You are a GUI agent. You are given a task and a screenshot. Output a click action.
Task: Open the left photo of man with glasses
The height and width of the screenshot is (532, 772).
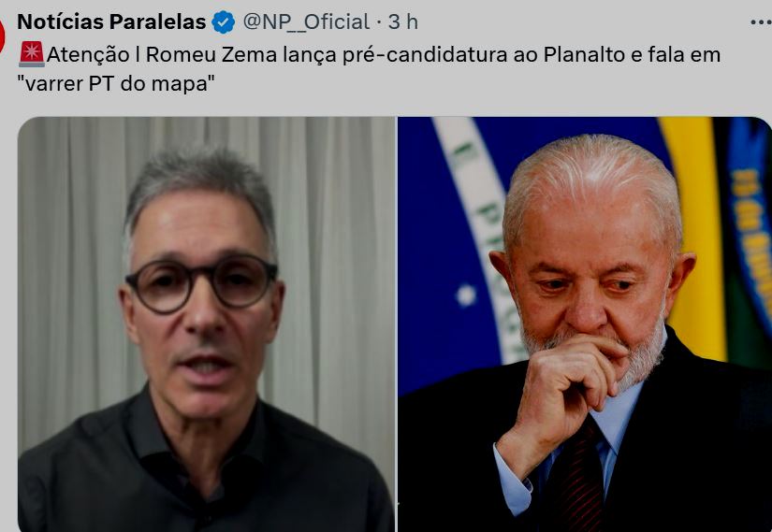(206, 324)
